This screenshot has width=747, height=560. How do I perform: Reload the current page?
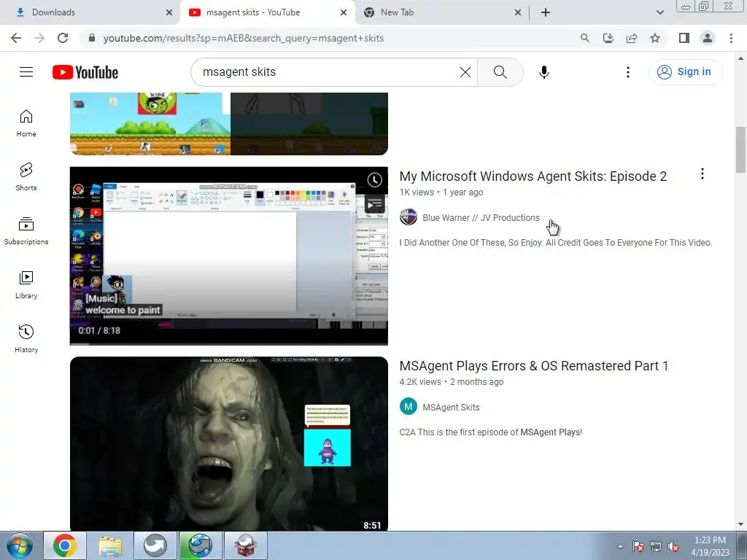(63, 38)
